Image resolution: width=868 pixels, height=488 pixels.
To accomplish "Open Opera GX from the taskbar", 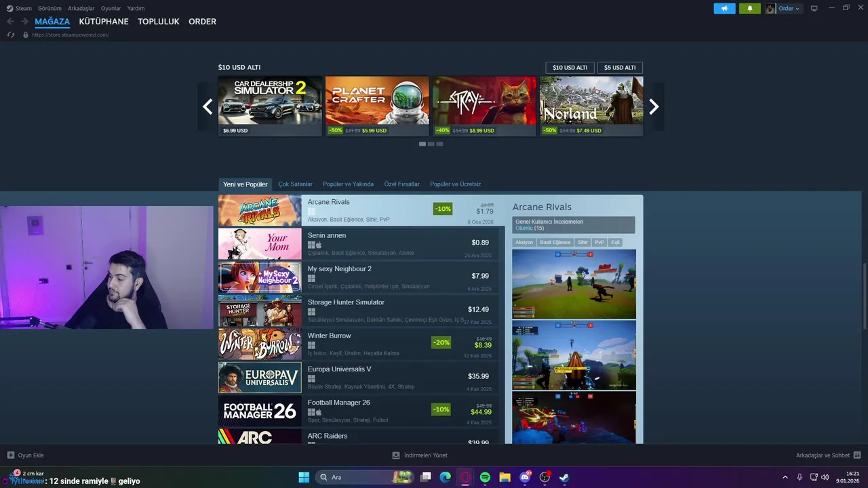I will click(465, 477).
